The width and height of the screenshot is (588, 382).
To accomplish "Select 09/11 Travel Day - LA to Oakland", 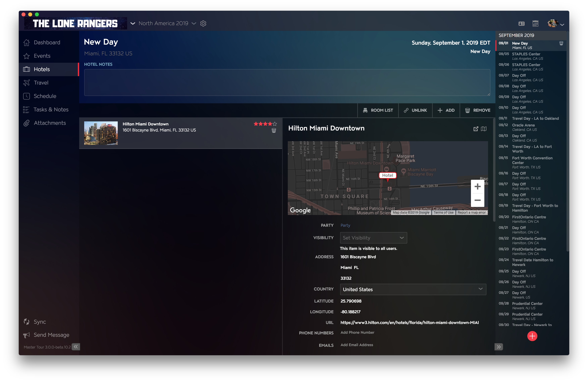I will point(531,118).
